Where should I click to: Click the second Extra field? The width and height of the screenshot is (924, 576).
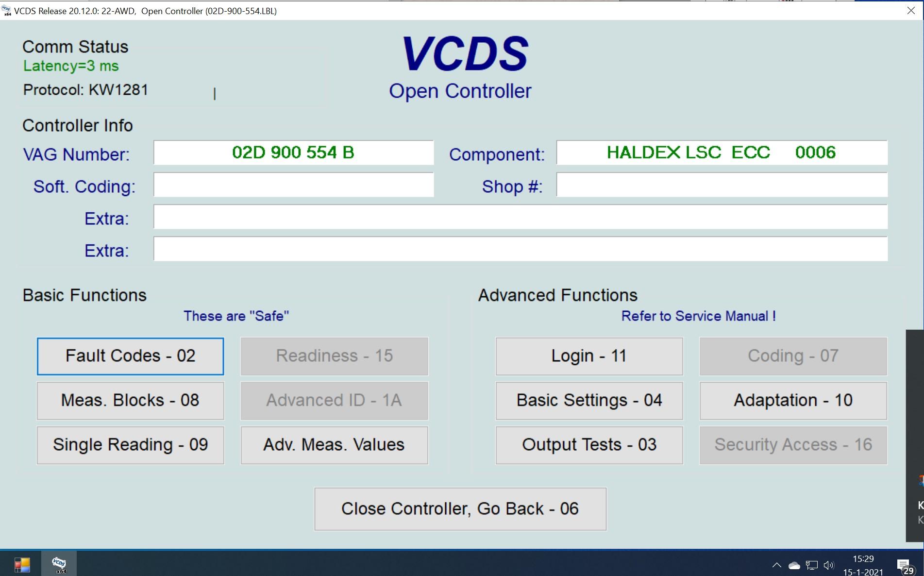click(521, 249)
